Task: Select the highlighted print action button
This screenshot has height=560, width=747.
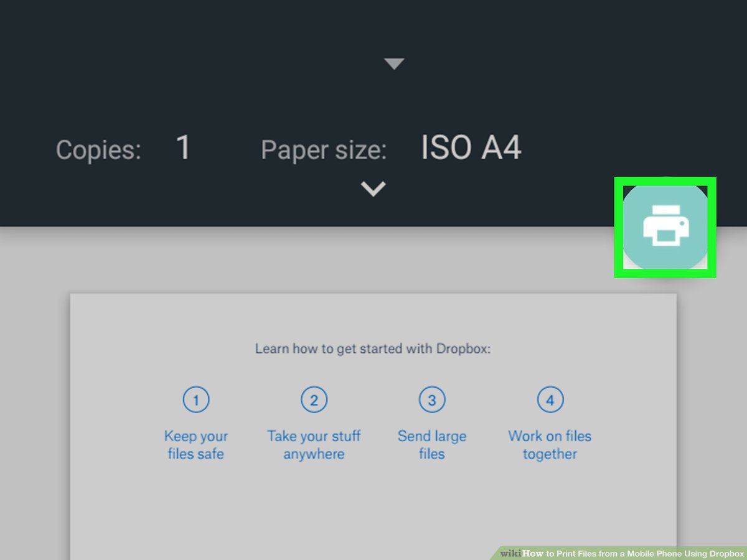Action: coord(666,226)
